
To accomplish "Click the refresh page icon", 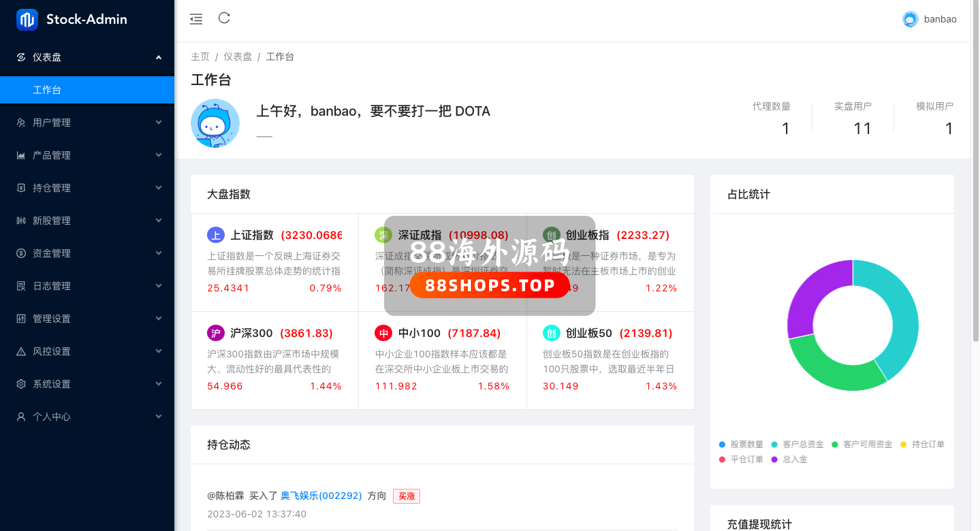I will click(224, 18).
